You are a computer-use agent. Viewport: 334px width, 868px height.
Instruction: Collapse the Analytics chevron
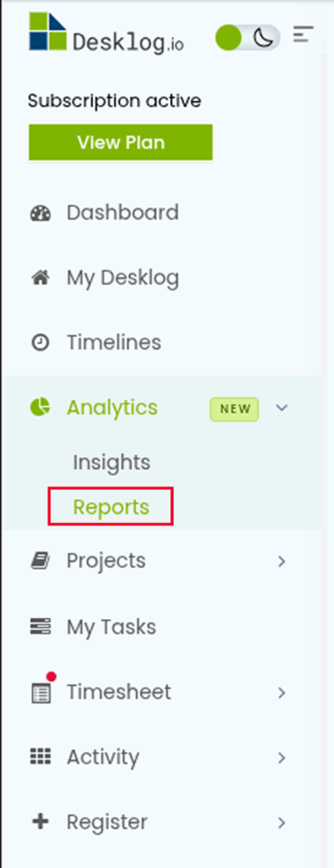282,408
